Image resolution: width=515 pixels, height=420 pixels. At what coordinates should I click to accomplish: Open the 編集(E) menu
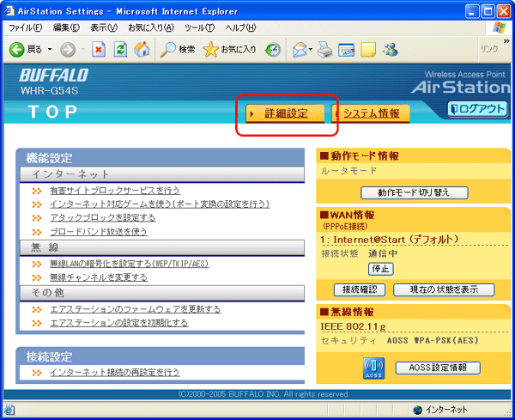pos(66,28)
